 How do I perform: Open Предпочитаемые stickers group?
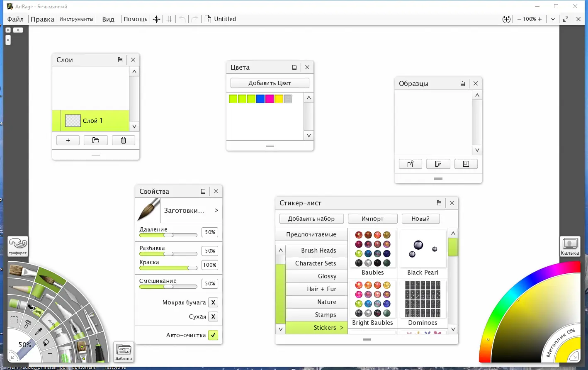click(311, 234)
